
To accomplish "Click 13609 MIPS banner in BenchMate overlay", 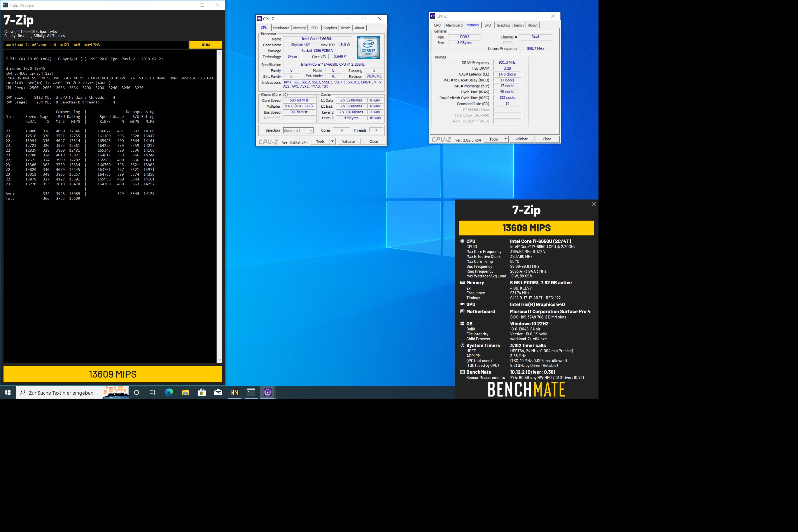I will point(526,228).
